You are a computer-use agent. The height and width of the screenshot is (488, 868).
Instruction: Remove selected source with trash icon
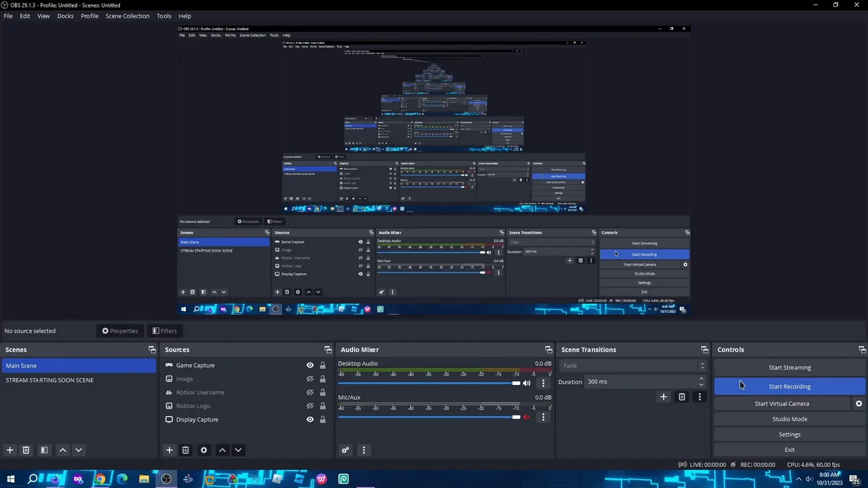tap(185, 450)
